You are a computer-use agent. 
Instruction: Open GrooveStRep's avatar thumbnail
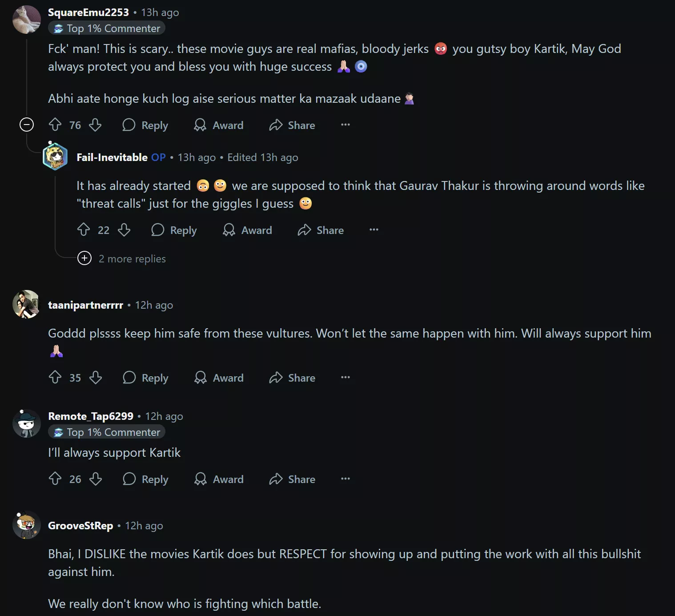26,525
